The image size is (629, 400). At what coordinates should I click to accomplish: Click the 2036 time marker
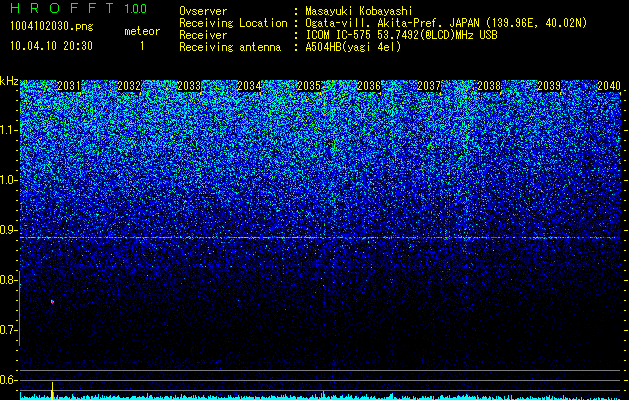[x=369, y=86]
